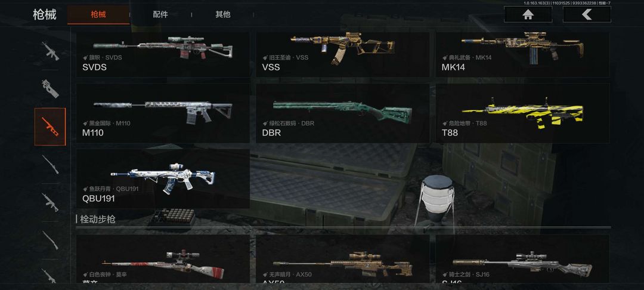The image size is (644, 290).
Task: Open the 枪械 tab
Action: [x=98, y=14]
